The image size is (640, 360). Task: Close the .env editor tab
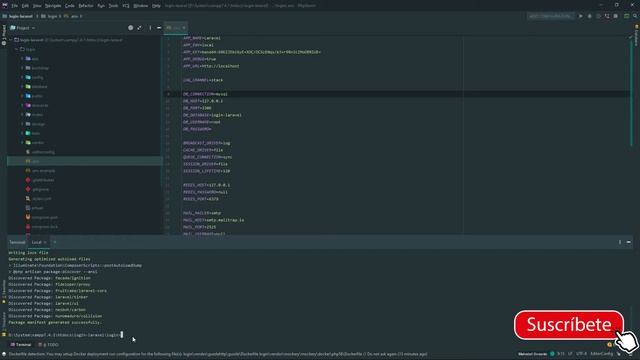coord(184,28)
